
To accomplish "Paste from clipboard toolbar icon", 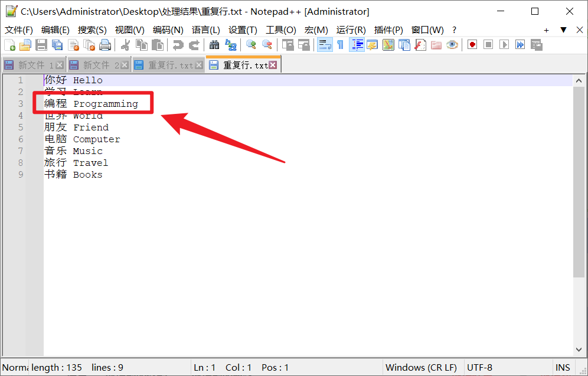I will click(158, 45).
